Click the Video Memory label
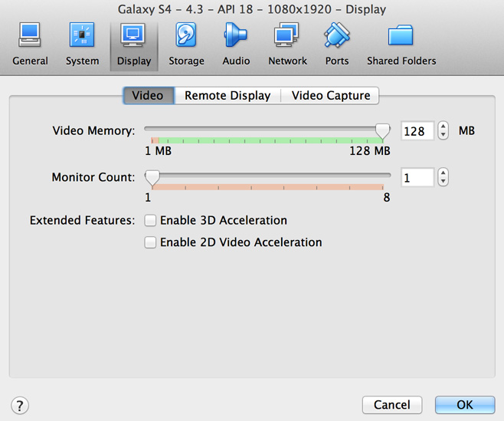The image size is (504, 421). tap(93, 131)
